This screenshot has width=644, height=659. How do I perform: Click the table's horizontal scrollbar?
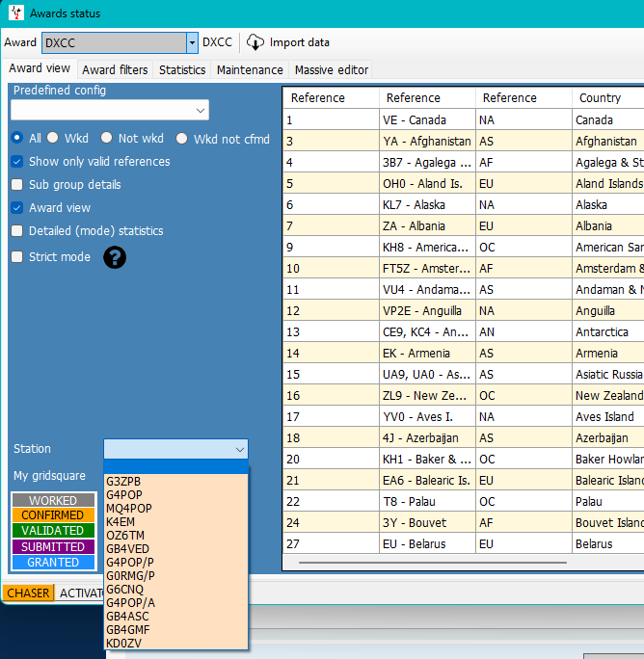click(x=433, y=562)
